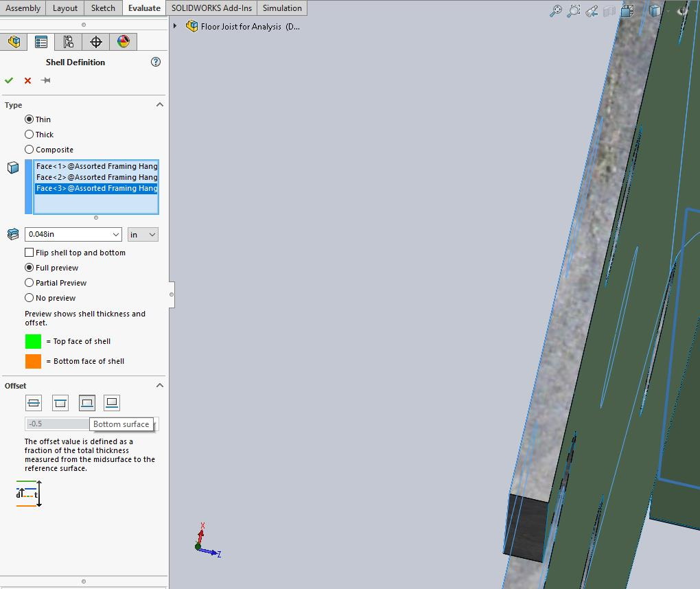Check Flip shell top and bottom
700x589 pixels.
(30, 253)
